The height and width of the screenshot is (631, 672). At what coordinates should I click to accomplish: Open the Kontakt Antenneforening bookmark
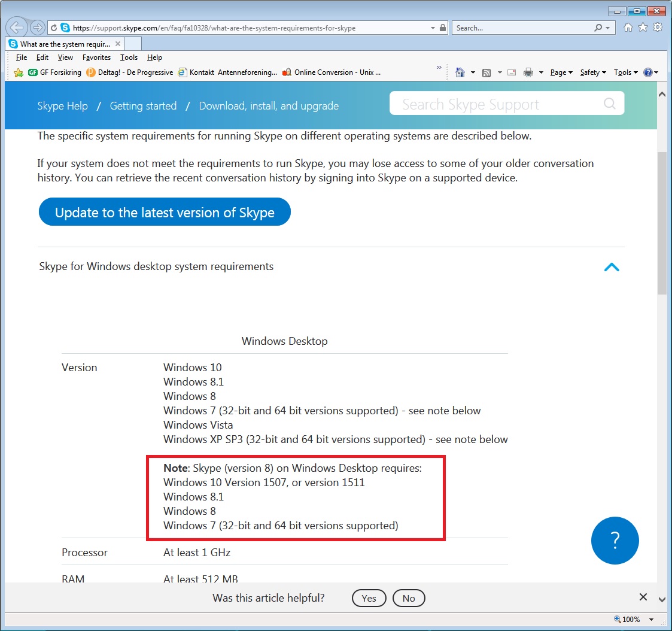[227, 72]
